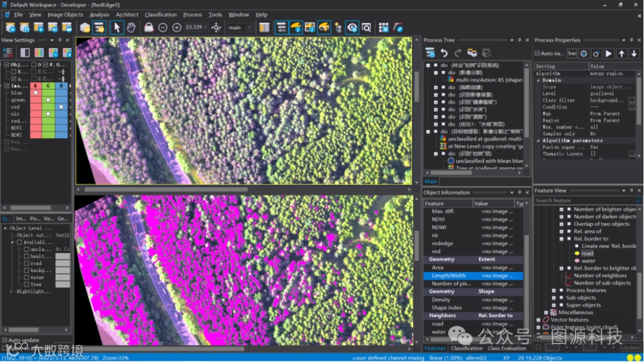The width and height of the screenshot is (644, 362).
Task: Check the road class checkbox
Action: 26,263
